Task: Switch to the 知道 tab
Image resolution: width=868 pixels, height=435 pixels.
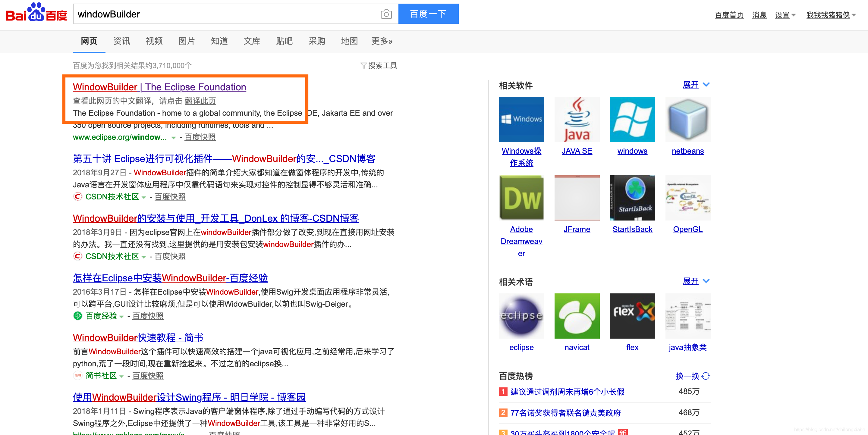Action: [219, 41]
